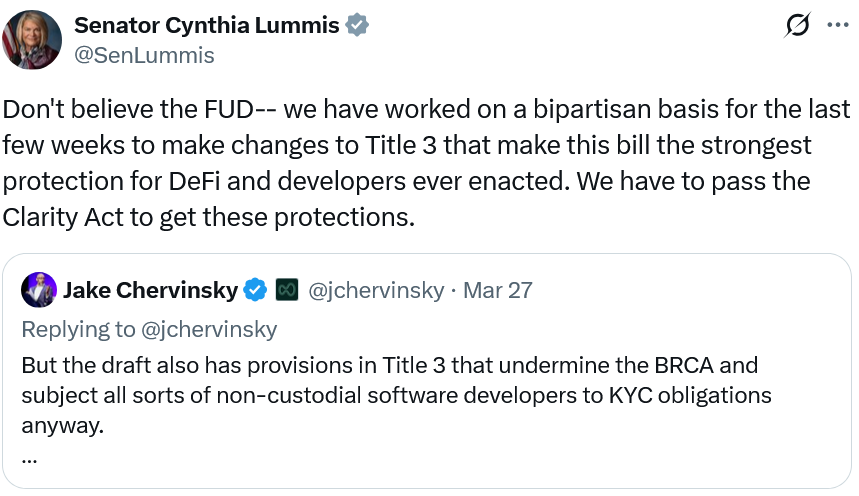This screenshot has width=859, height=496.
Task: Click the gray verified badge beside Lummis
Action: pyautogui.click(x=357, y=25)
